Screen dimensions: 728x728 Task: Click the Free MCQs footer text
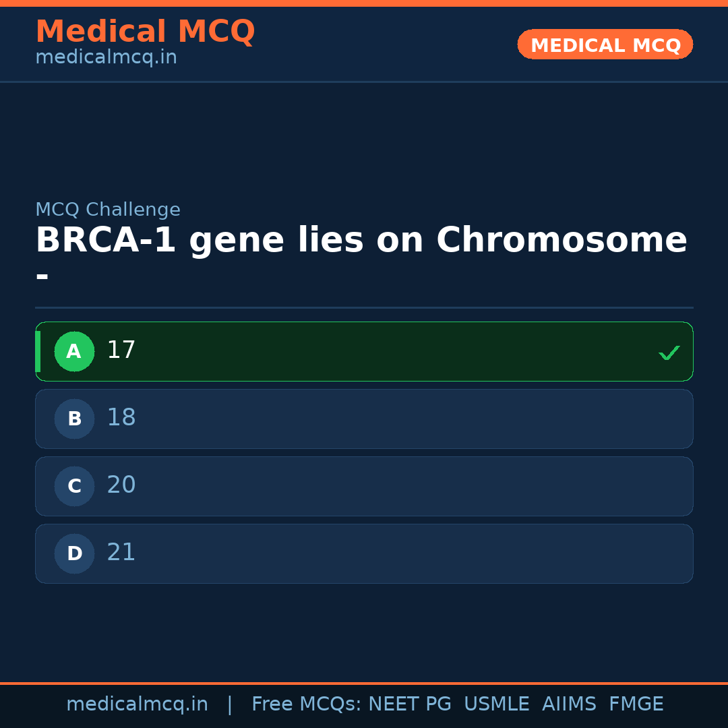(x=307, y=704)
